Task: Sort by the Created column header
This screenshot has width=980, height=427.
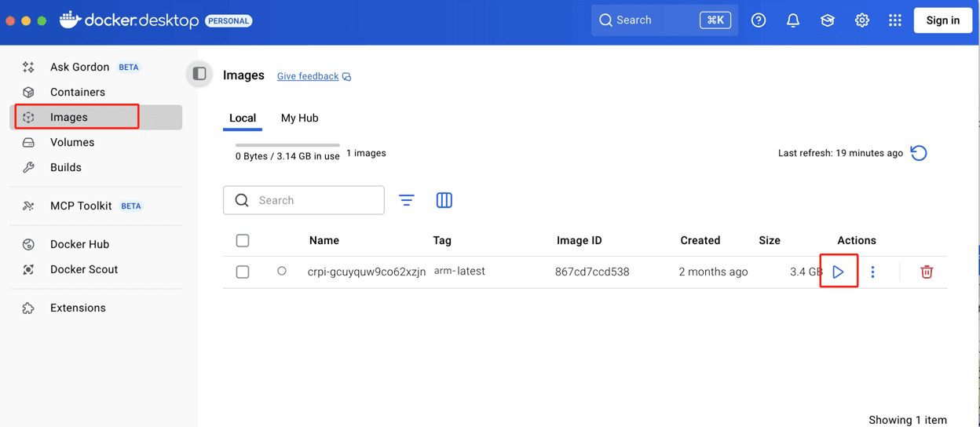Action: point(700,240)
